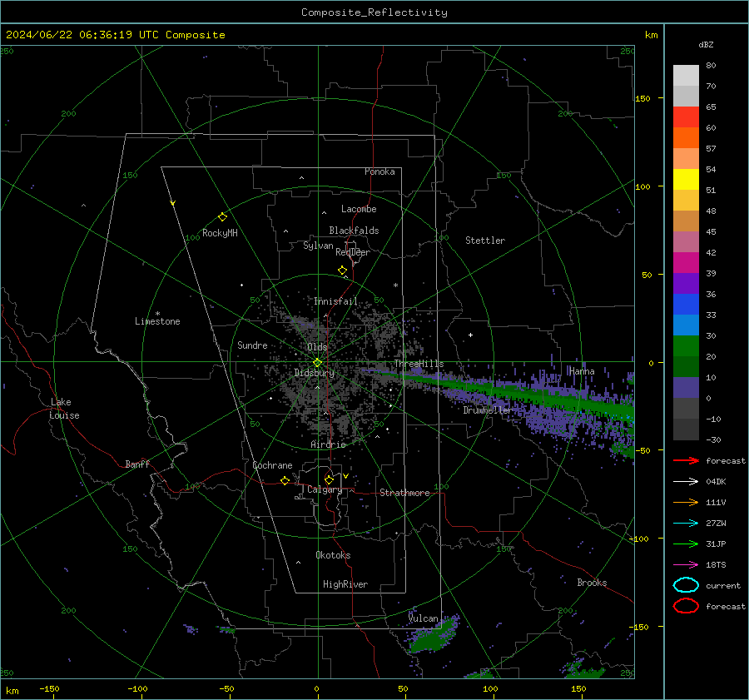
Task: Click the dBZ legend heading
Action: point(706,45)
